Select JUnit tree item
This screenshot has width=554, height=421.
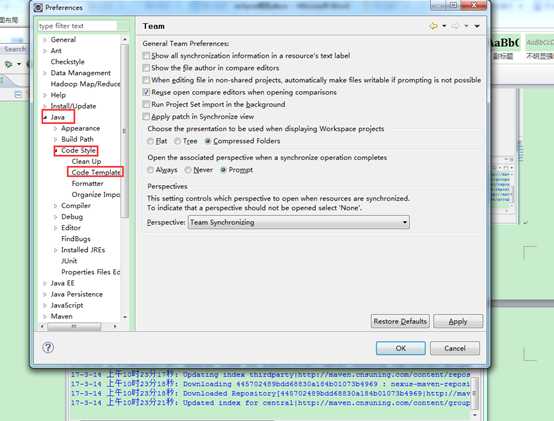(x=69, y=261)
